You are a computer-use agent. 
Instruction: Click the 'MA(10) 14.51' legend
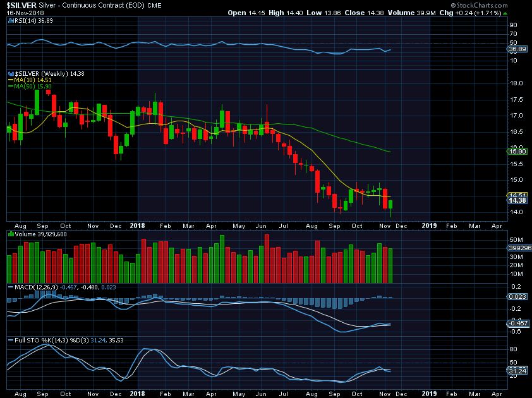click(33, 80)
